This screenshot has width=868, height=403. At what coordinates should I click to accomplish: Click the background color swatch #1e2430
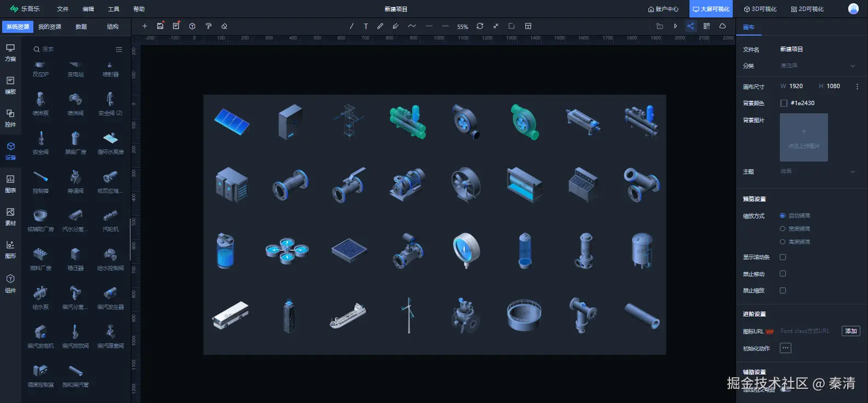pos(784,103)
